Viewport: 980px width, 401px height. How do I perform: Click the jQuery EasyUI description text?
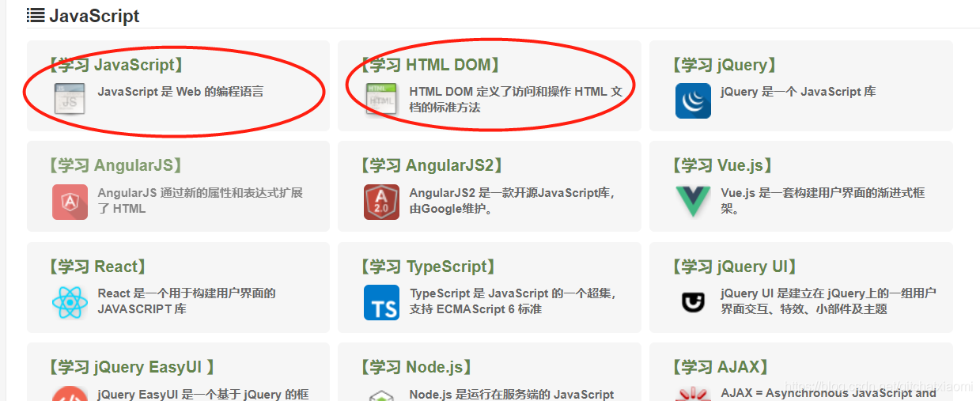point(202,394)
